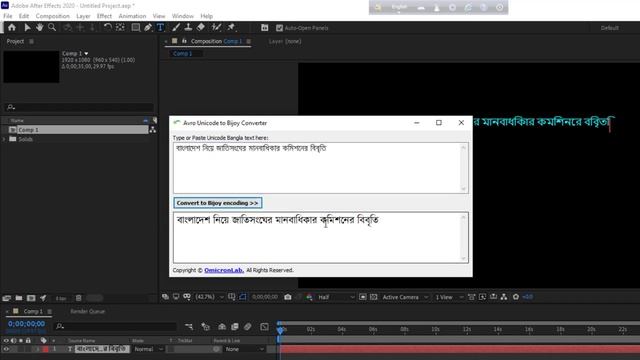Open magnification ratio dropdown 42.7%

[209, 297]
